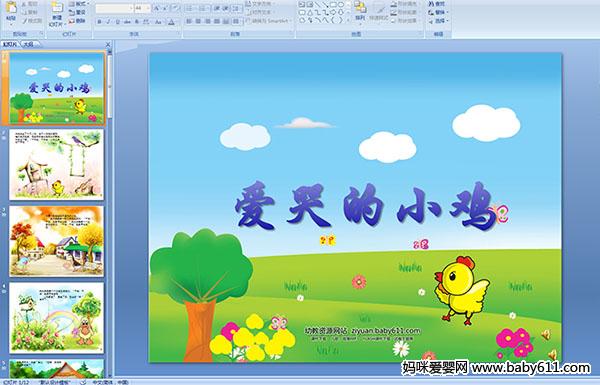Toggle Underline formatting button
Viewport: 600px width, 385px height.
click(x=117, y=22)
